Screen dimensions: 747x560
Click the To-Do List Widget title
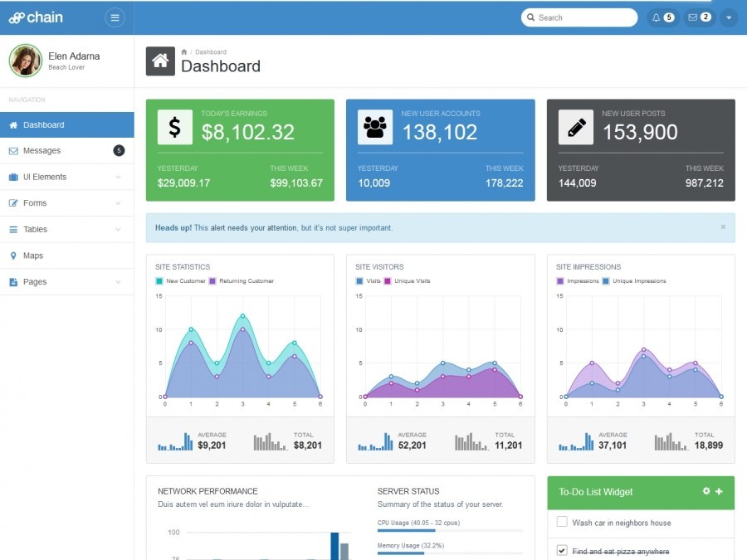coord(595,492)
